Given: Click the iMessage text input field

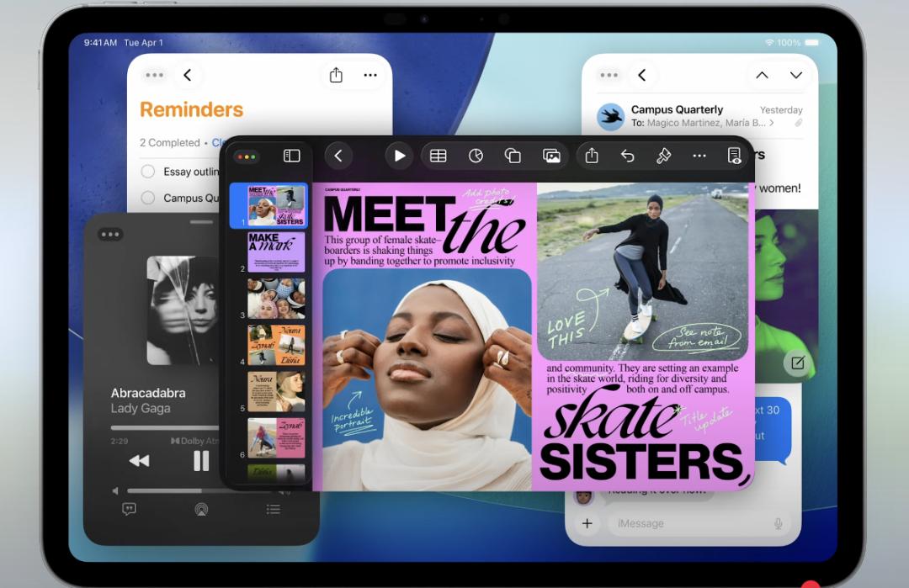Looking at the screenshot, I should (699, 523).
